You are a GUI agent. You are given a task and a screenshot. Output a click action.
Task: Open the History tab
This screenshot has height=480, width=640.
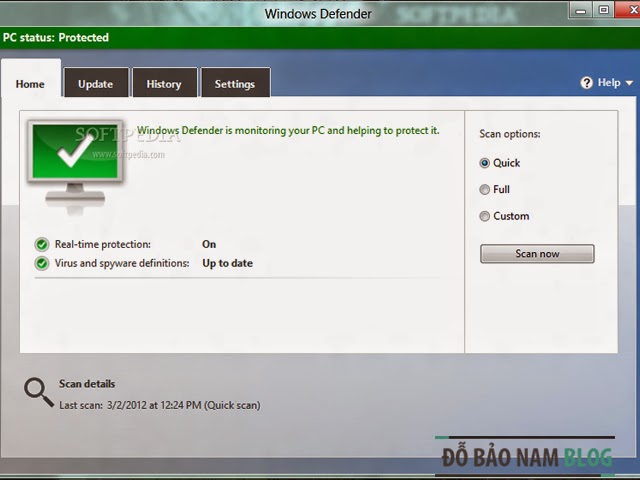click(164, 83)
